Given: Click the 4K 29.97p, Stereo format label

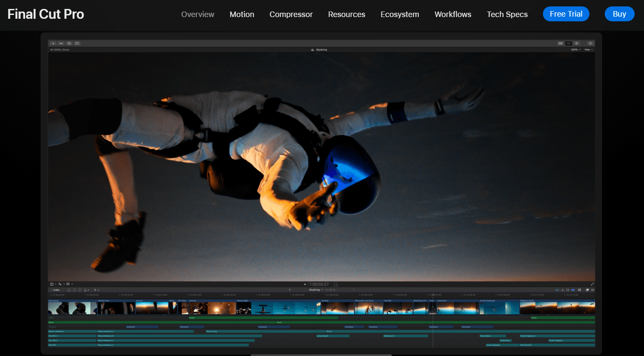Looking at the screenshot, I should tap(60, 49).
